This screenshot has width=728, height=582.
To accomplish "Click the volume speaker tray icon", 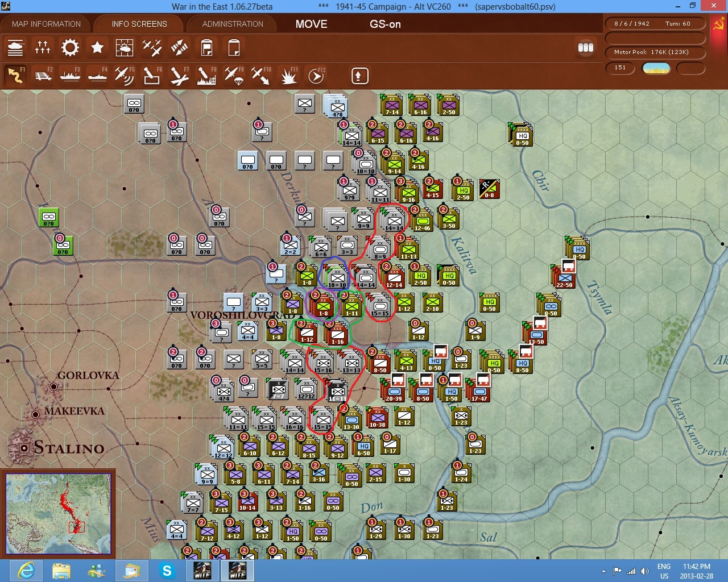I will point(644,571).
